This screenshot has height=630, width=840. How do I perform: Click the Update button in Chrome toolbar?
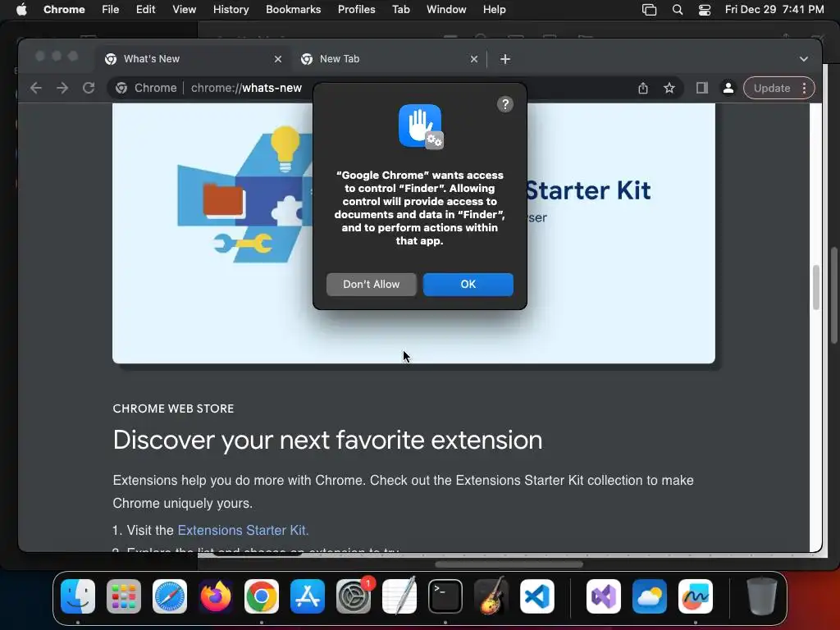tap(771, 88)
